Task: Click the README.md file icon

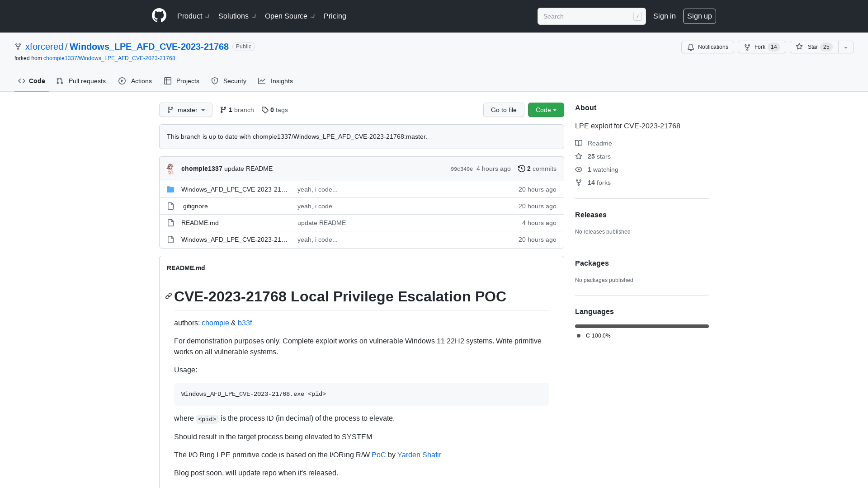Action: click(x=170, y=223)
